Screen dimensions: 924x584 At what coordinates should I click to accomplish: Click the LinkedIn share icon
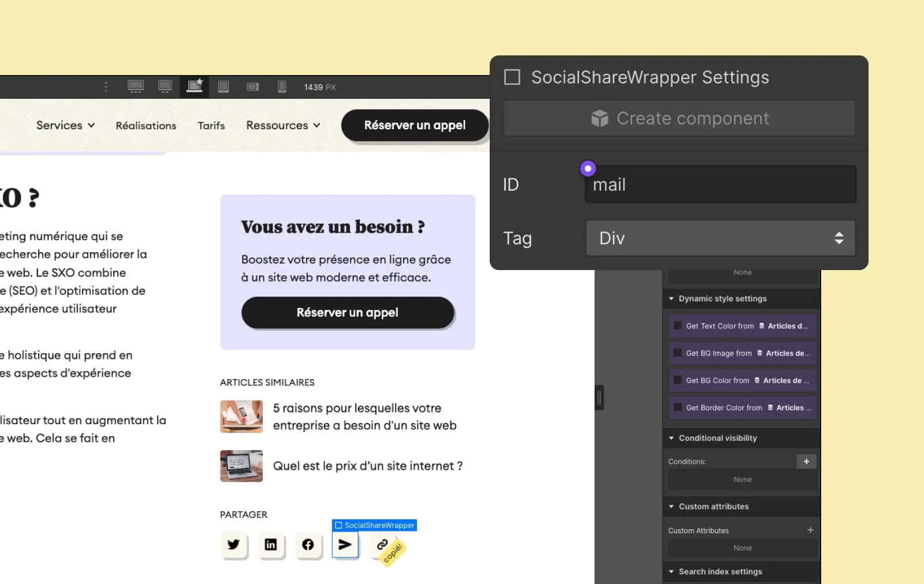(x=271, y=544)
